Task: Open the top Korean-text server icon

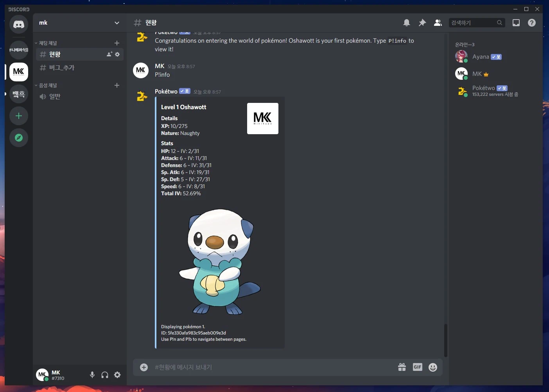Action: tap(19, 50)
